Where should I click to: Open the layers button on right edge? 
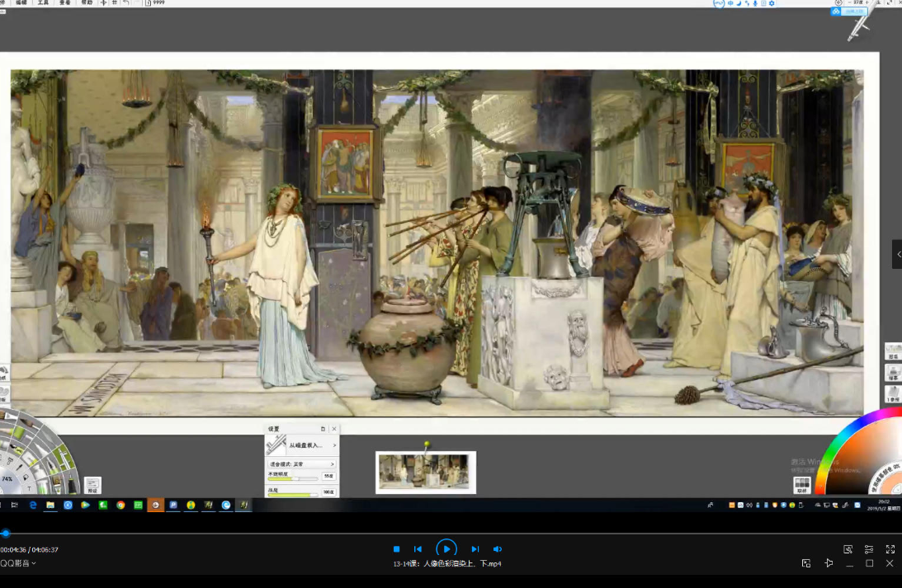coord(894,351)
